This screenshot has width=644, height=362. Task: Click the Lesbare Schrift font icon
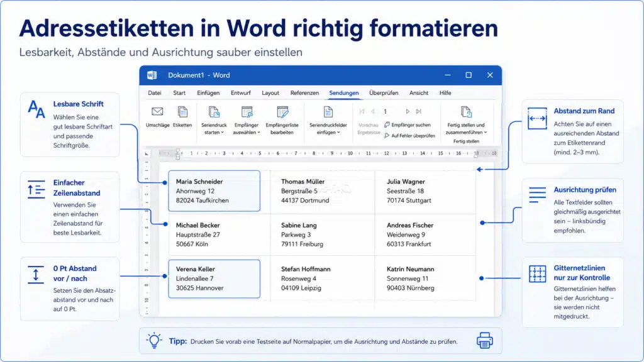pos(36,109)
